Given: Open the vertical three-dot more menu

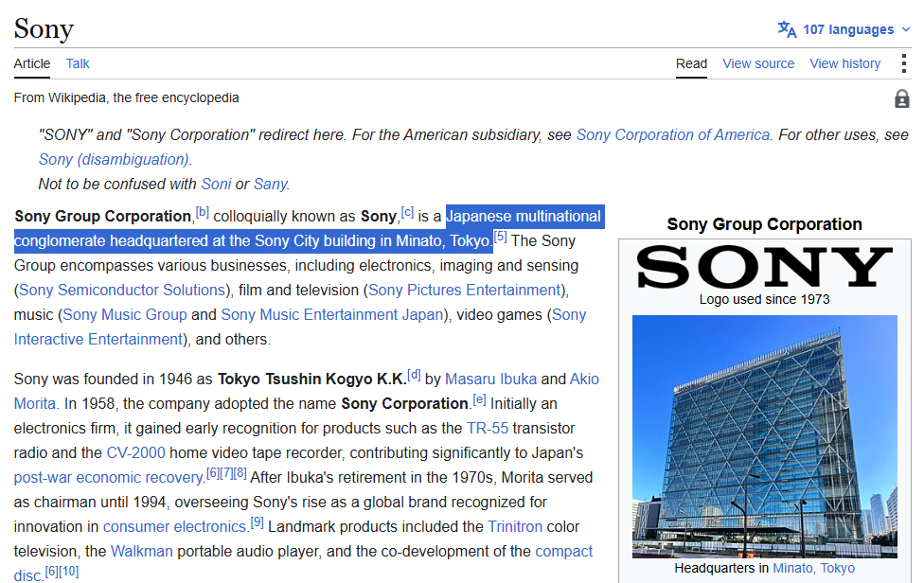Looking at the screenshot, I should pos(903,63).
